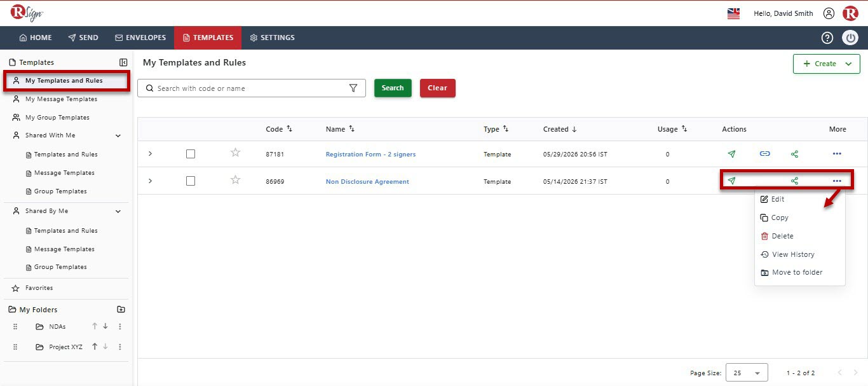This screenshot has height=386, width=868.
Task: Focus the search with code or name field
Action: (252, 88)
